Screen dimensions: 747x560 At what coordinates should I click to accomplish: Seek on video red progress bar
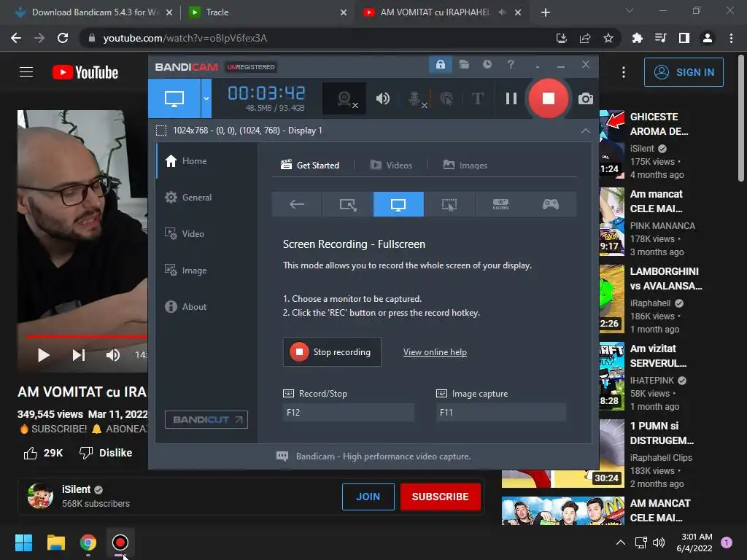86,336
